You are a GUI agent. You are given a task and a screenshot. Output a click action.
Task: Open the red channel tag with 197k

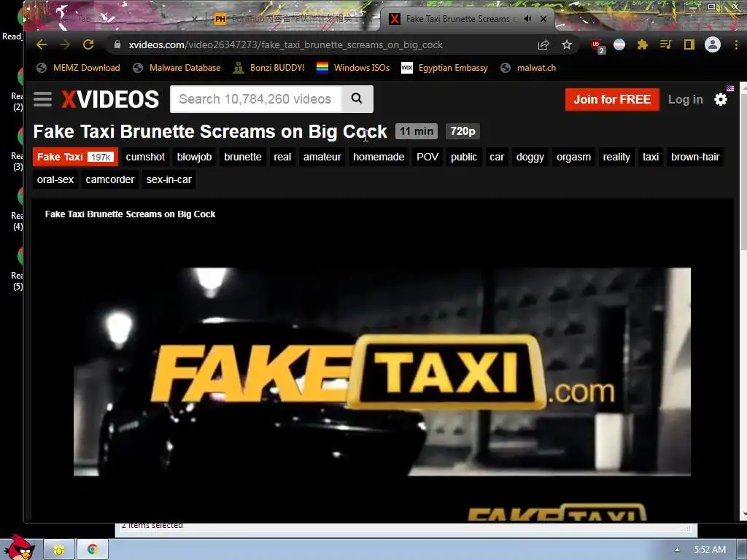(x=75, y=157)
